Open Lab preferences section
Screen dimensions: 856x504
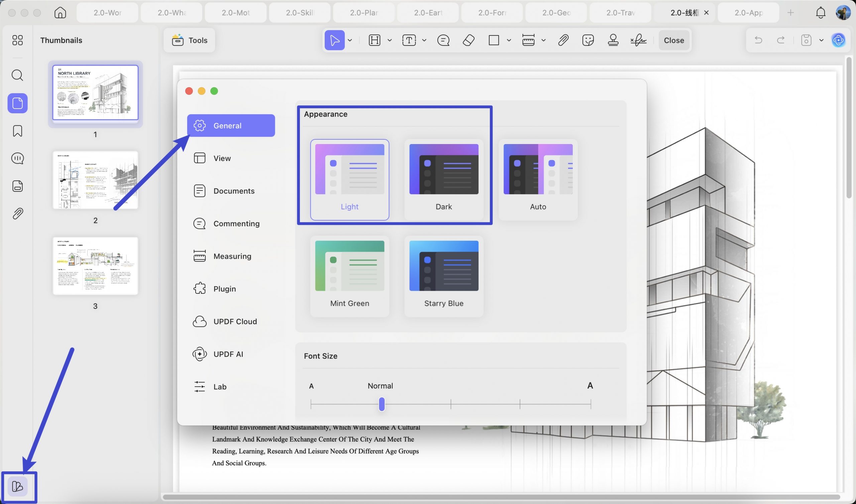(231, 386)
